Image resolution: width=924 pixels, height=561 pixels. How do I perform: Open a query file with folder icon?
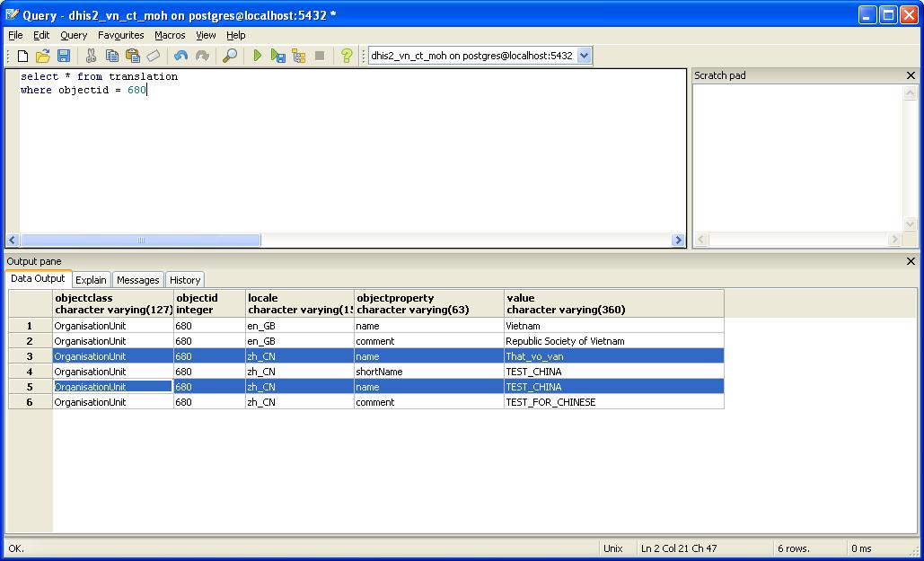(x=42, y=56)
